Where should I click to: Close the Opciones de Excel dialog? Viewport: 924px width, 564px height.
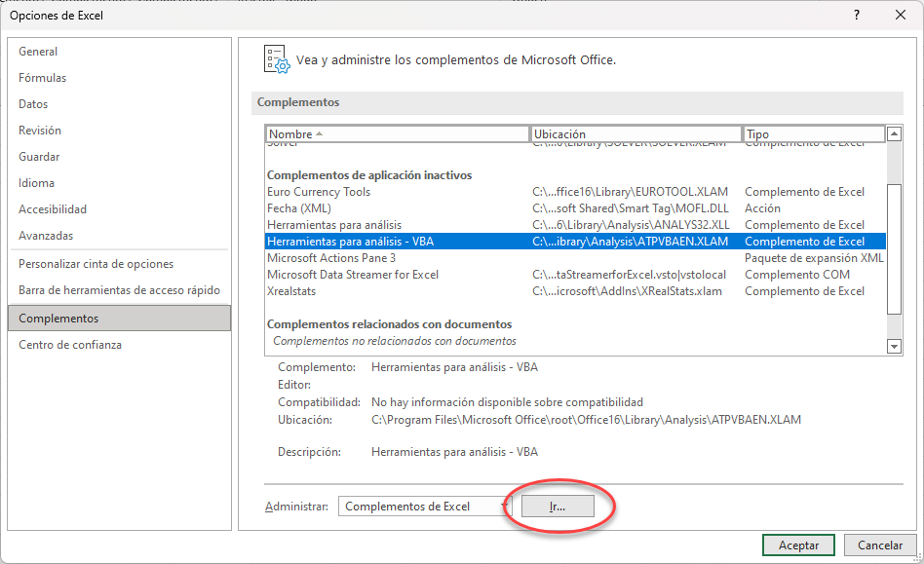pyautogui.click(x=901, y=16)
